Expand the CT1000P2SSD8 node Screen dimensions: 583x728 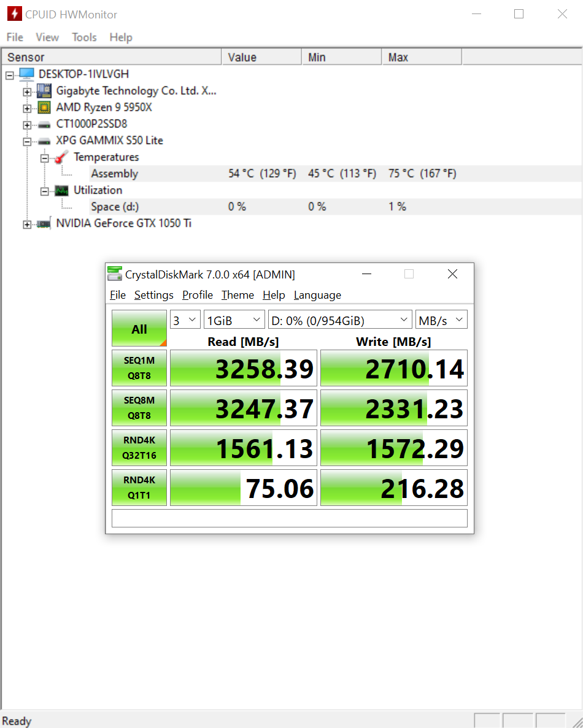(x=27, y=125)
